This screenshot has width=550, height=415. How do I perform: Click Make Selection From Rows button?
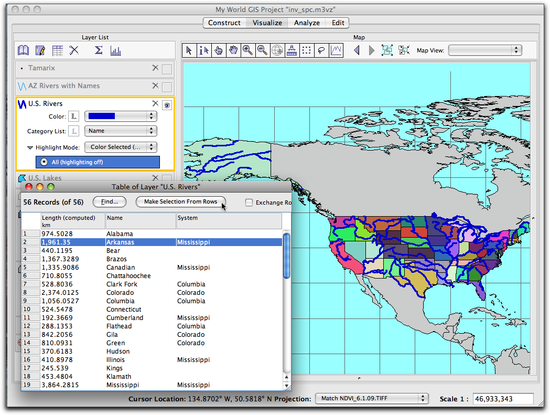click(181, 202)
